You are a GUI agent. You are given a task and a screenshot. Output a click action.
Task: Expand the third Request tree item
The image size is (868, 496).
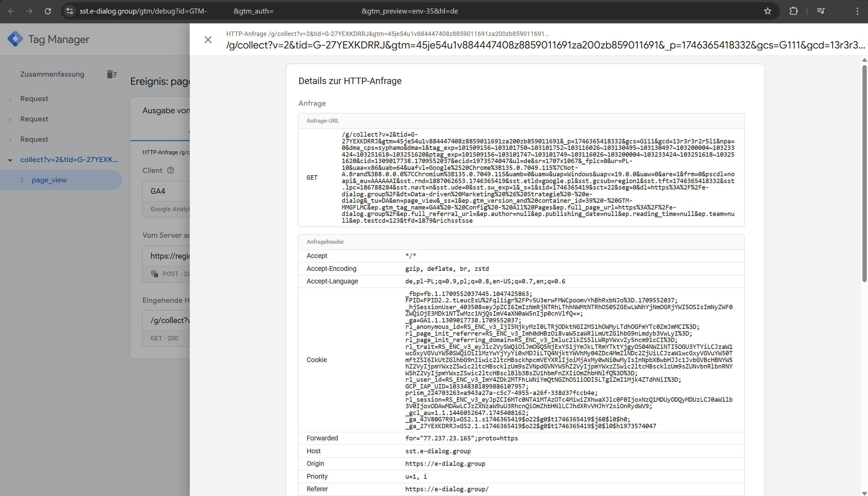10,140
